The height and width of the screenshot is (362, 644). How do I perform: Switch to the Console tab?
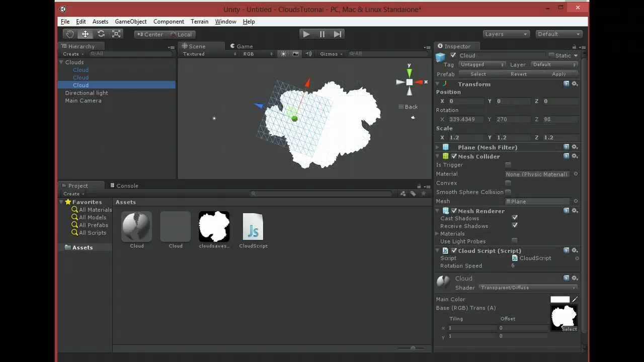pyautogui.click(x=124, y=186)
